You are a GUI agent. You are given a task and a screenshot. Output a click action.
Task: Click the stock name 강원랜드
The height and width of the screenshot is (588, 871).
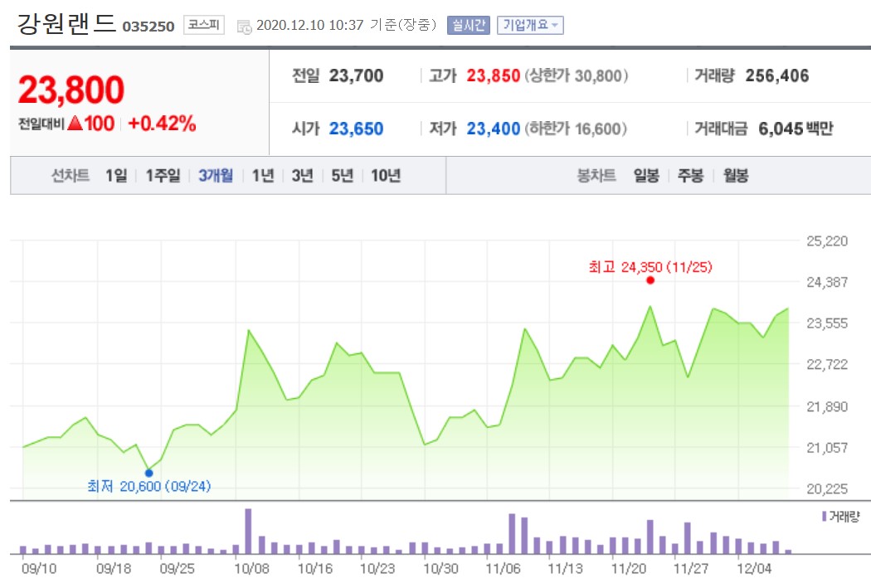coord(66,24)
